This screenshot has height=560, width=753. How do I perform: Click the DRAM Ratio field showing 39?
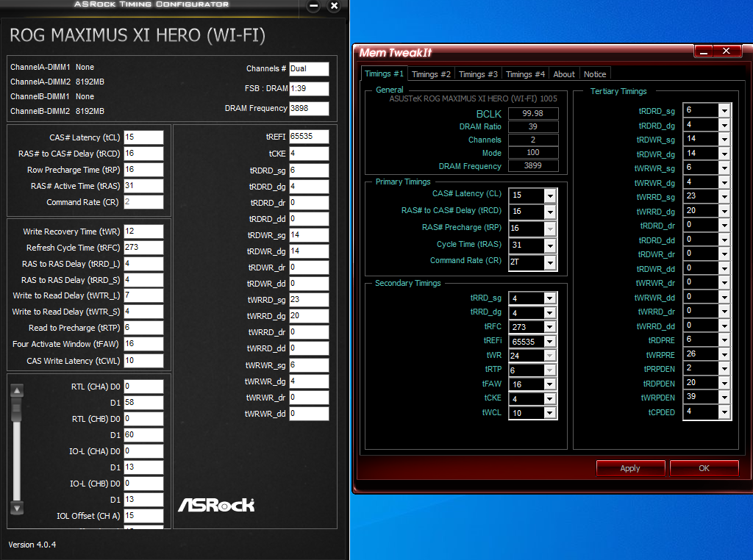(533, 126)
